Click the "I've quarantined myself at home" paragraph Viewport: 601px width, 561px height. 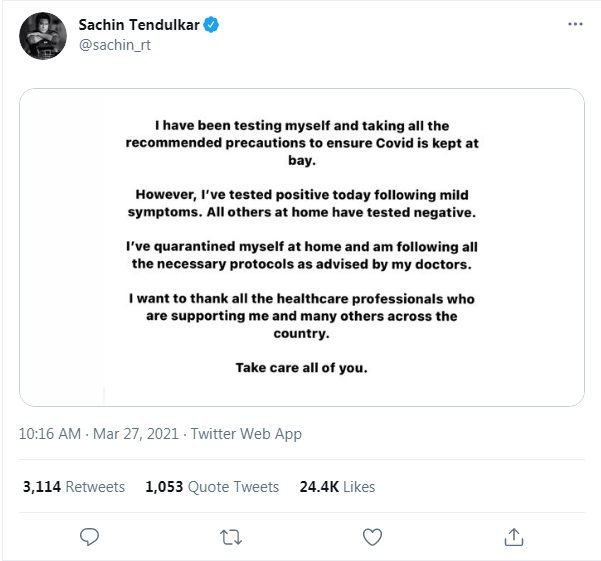302,254
